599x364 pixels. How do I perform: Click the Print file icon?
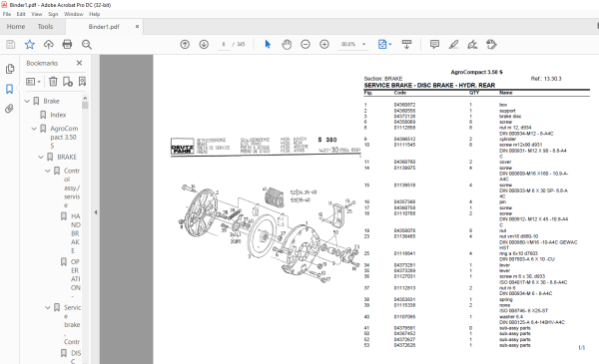tap(67, 44)
